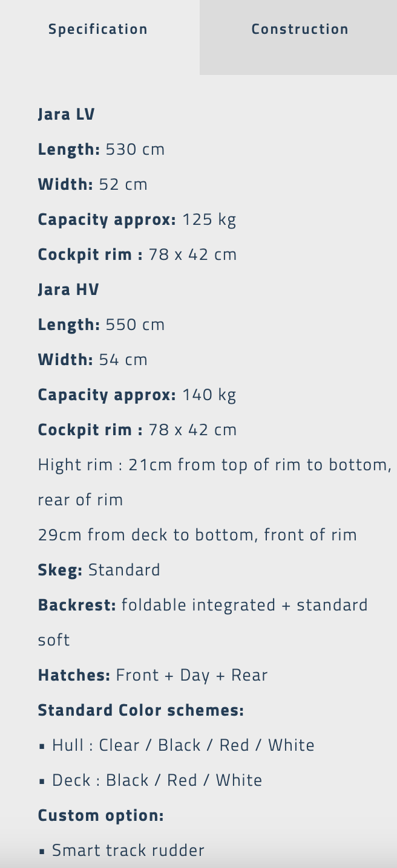Click the 140 kg capacity value
The image size is (397, 868).
click(x=209, y=395)
